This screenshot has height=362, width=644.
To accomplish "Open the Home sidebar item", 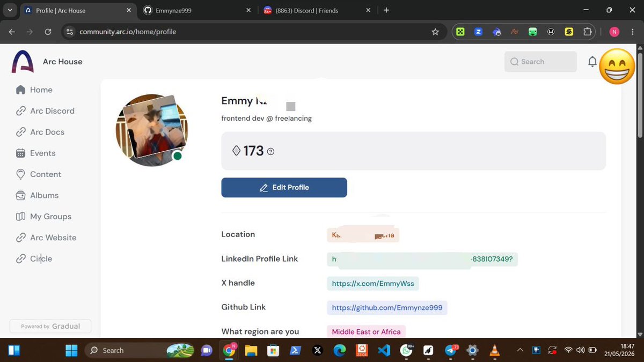I will (34, 90).
